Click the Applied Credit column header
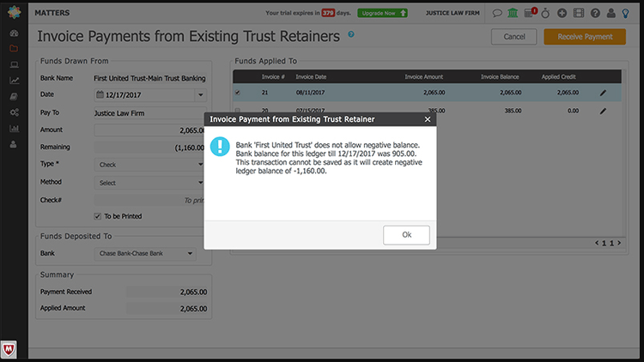This screenshot has width=644, height=362. point(558,76)
